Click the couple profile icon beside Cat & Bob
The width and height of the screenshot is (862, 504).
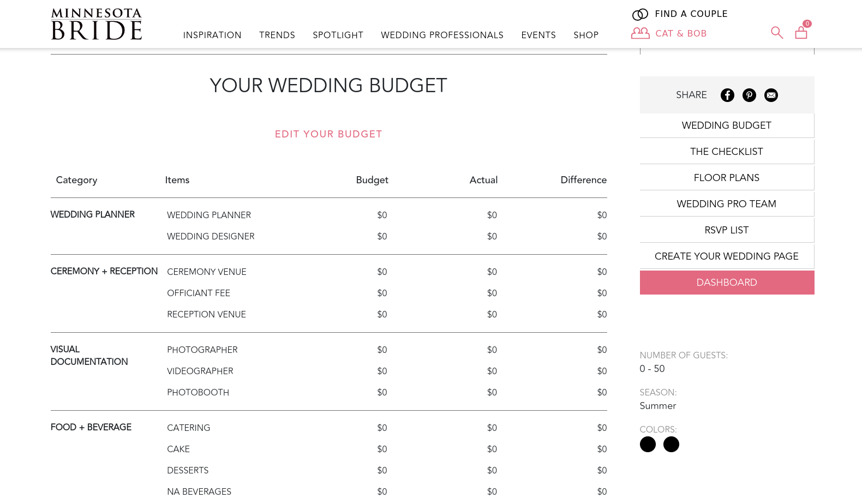[x=640, y=33]
